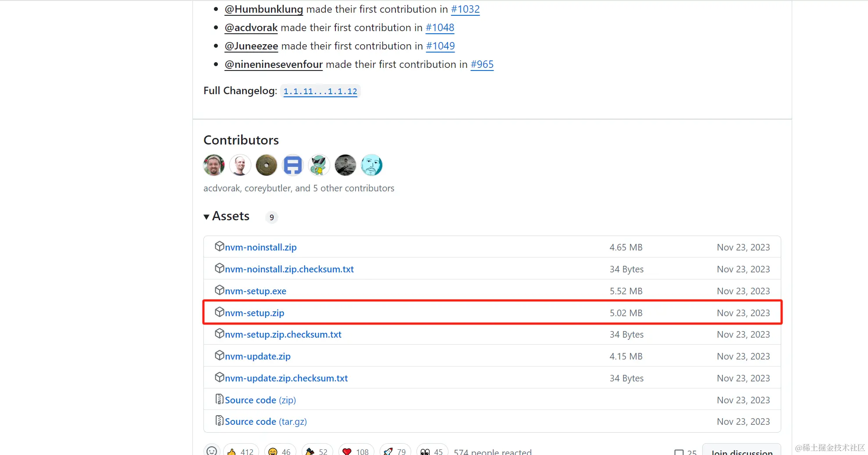Open the 1.1.11...1.1.12 full changelog comparison
Image resolution: width=868 pixels, height=455 pixels.
pos(320,91)
